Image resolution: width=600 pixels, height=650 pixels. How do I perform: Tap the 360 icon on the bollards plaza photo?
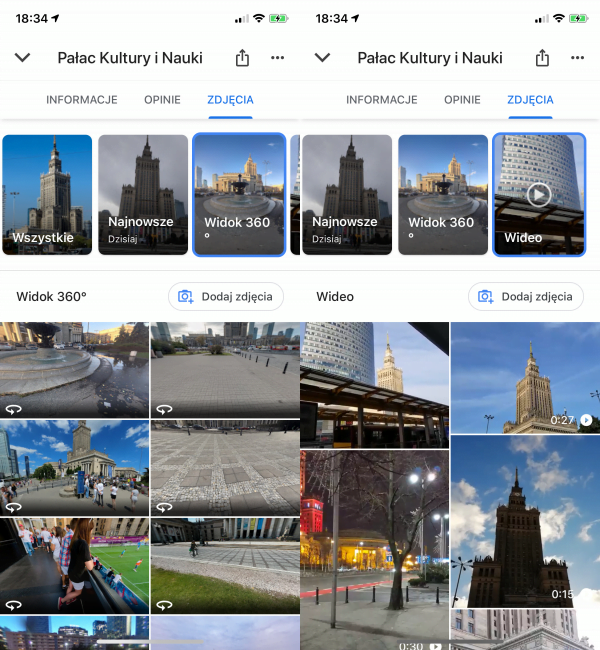pos(164,410)
